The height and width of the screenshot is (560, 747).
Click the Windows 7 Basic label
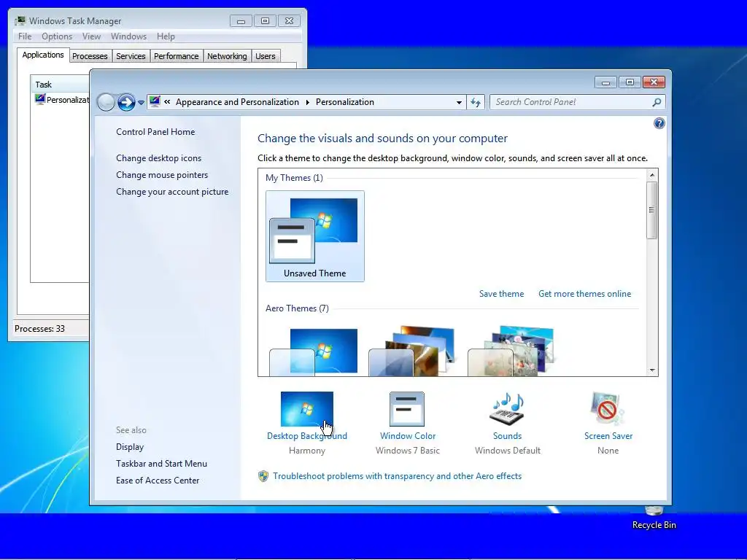tap(407, 451)
